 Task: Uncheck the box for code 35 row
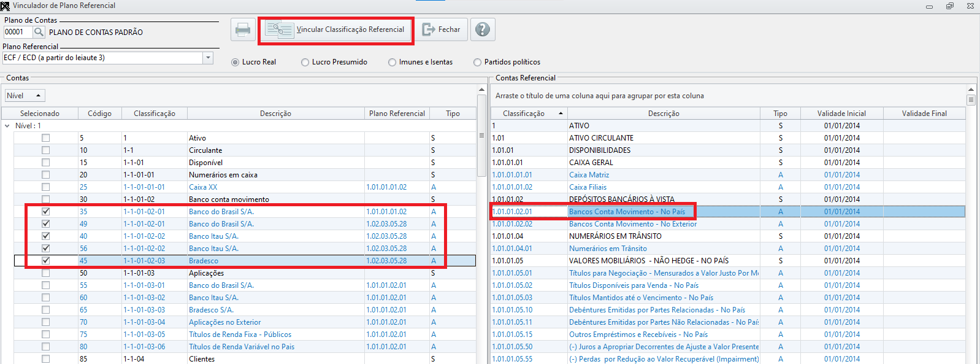(x=46, y=212)
